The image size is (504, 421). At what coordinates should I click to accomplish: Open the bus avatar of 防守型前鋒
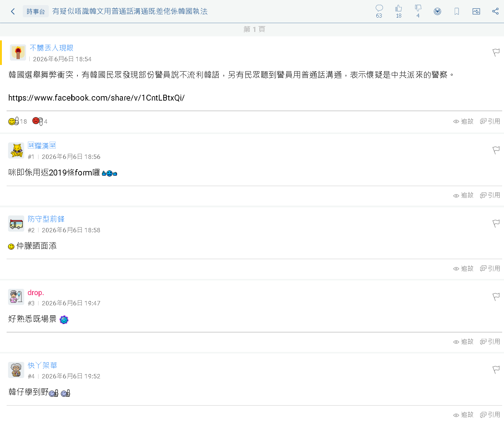[x=16, y=224]
